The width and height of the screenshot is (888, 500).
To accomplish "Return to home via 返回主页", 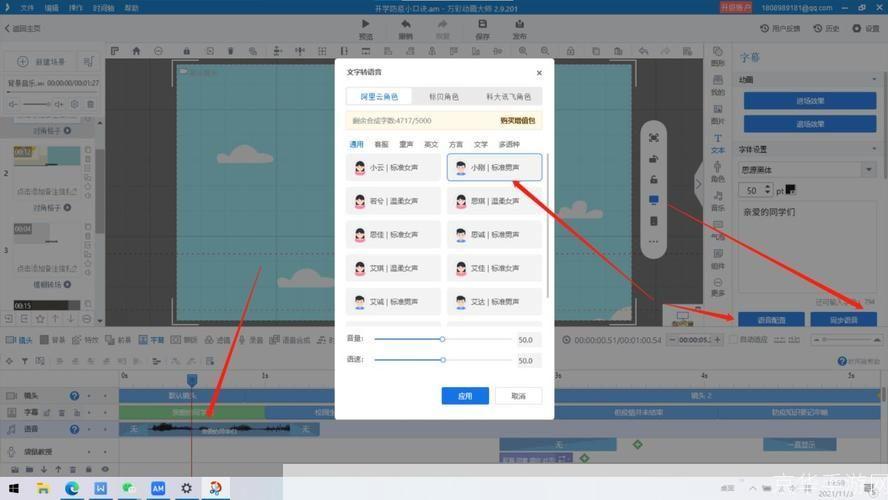I will coord(23,28).
